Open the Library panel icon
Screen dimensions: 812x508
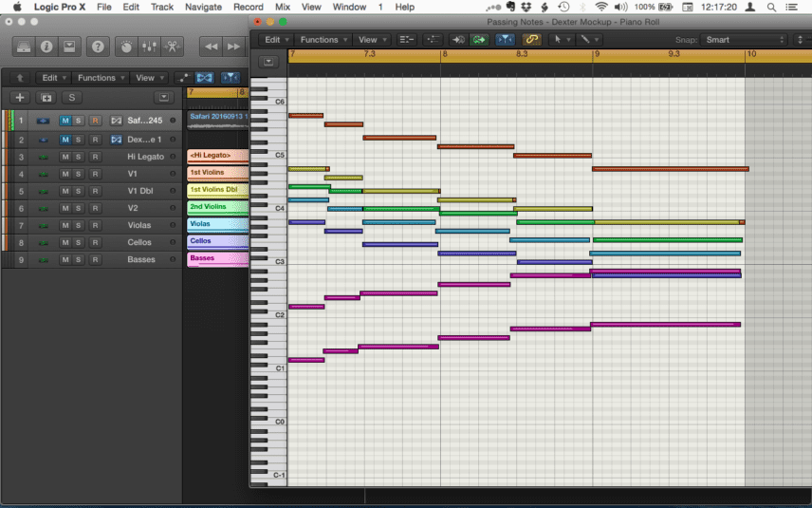(x=24, y=47)
